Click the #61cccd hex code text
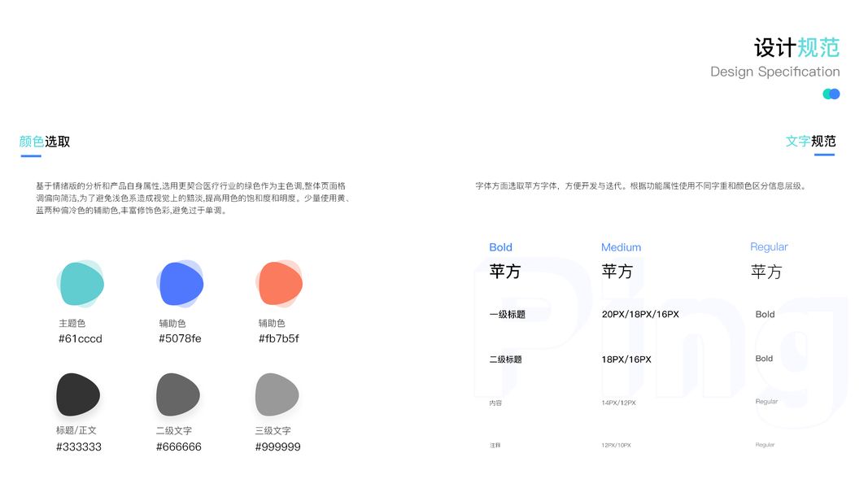The width and height of the screenshot is (868, 488). click(x=81, y=338)
